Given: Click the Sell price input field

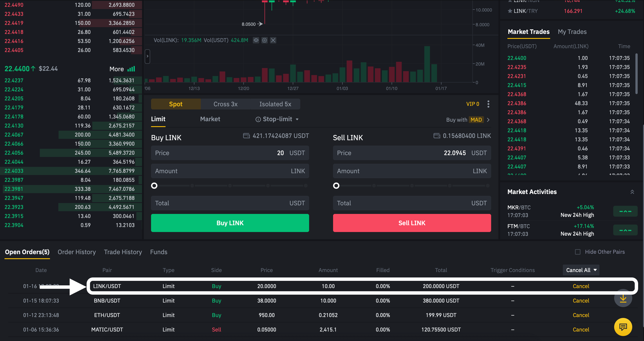Looking at the screenshot, I should [412, 153].
